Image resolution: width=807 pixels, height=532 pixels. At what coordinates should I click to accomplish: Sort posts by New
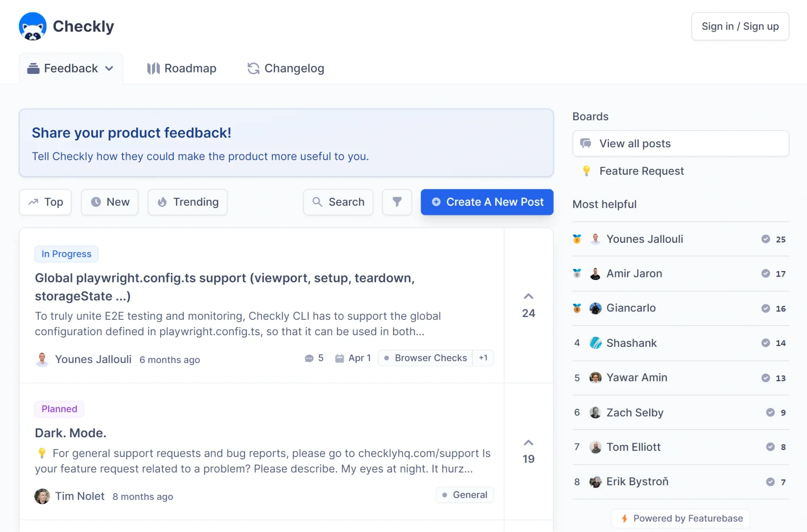pos(110,202)
